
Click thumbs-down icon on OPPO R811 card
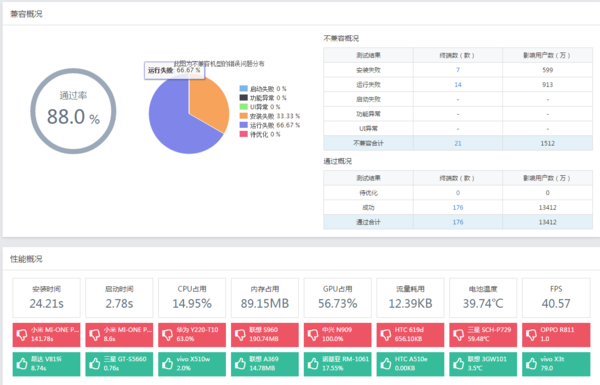pyautogui.click(x=531, y=335)
